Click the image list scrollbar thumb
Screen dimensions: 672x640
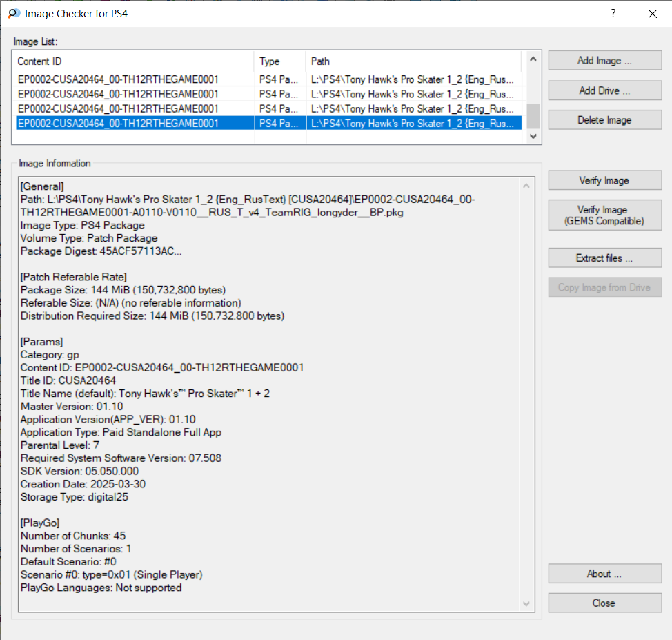[533, 116]
